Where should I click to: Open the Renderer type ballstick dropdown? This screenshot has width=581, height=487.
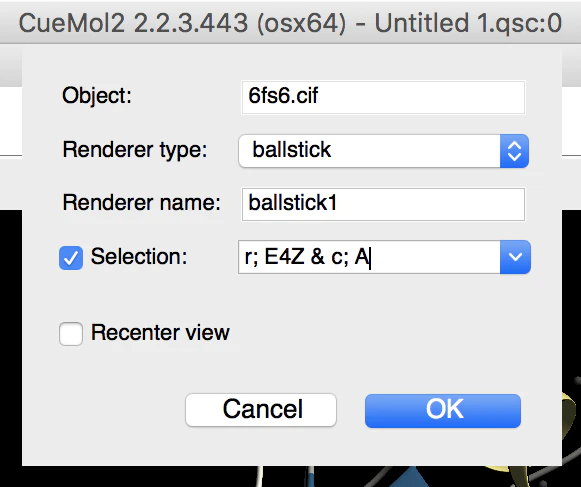383,151
